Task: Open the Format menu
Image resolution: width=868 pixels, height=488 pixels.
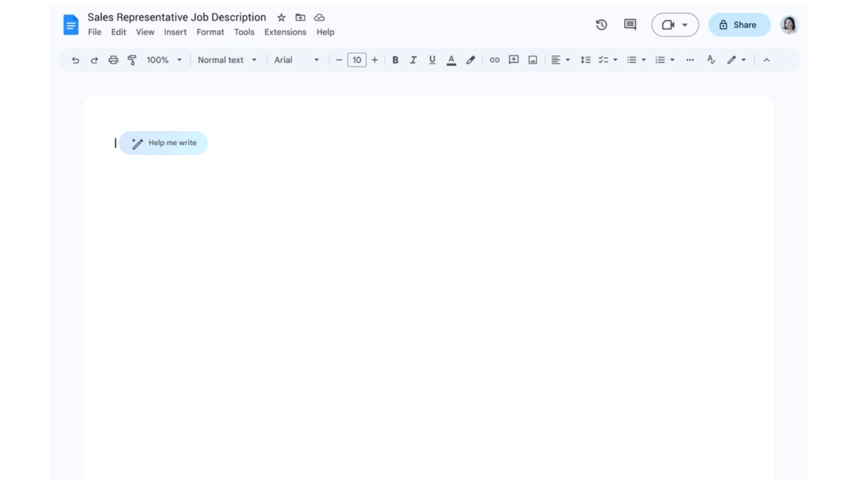Action: [x=210, y=32]
